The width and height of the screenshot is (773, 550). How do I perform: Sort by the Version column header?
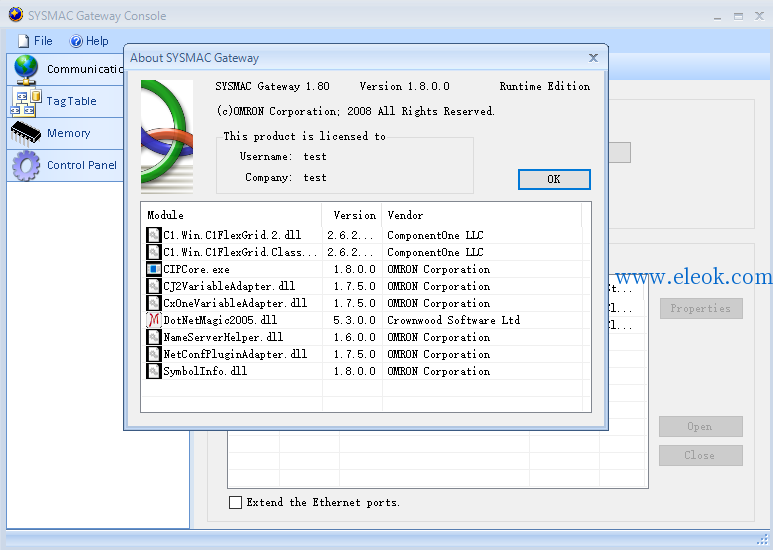point(352,215)
